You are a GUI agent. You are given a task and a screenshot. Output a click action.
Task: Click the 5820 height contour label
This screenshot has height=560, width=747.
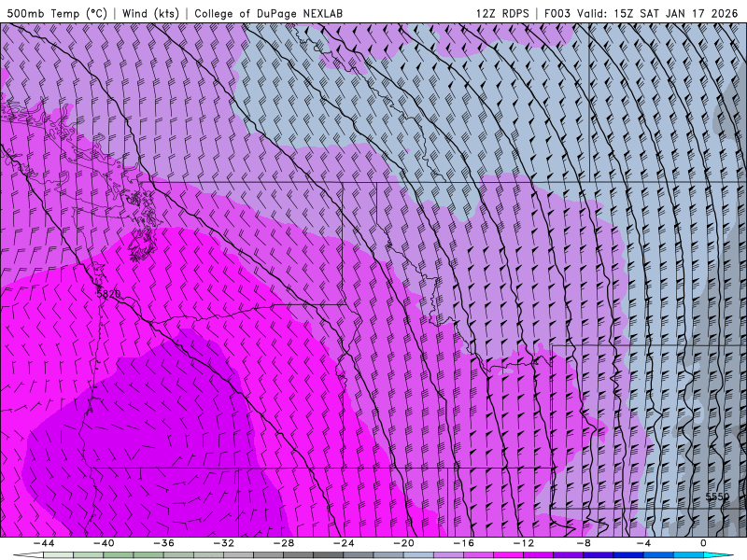pos(108,294)
